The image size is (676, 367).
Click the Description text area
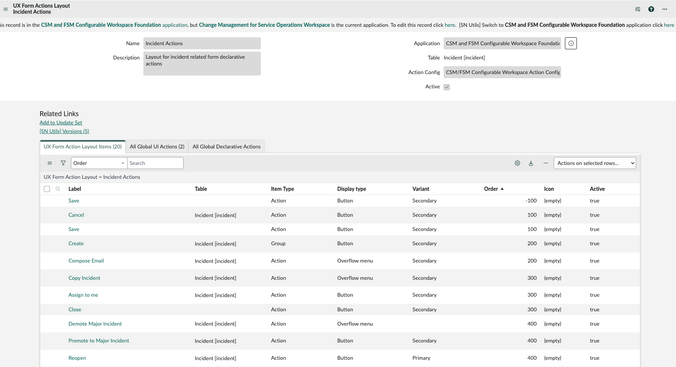pos(202,63)
